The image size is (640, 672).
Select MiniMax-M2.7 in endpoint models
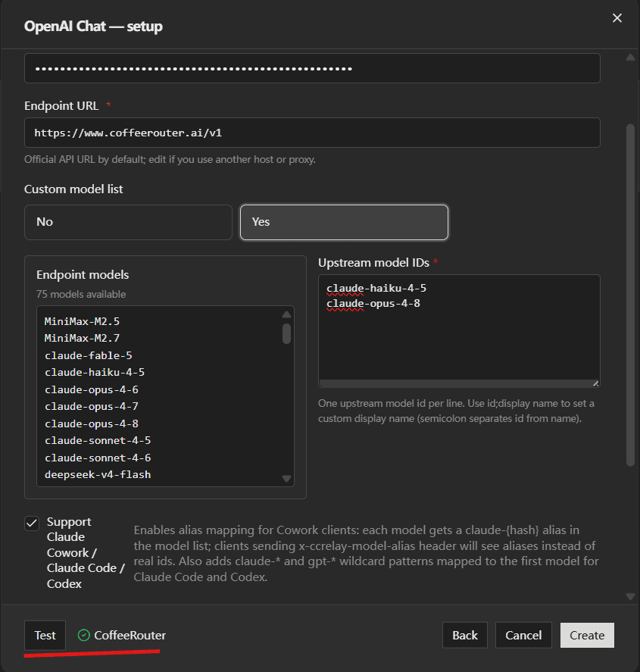point(82,338)
